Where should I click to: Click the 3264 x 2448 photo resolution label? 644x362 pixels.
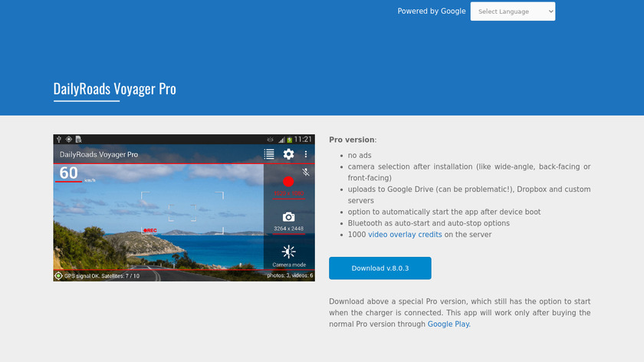[x=289, y=229]
